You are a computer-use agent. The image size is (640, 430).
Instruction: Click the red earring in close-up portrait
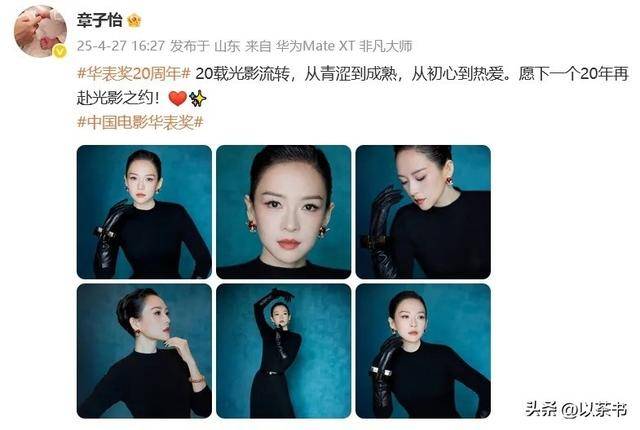(252, 226)
